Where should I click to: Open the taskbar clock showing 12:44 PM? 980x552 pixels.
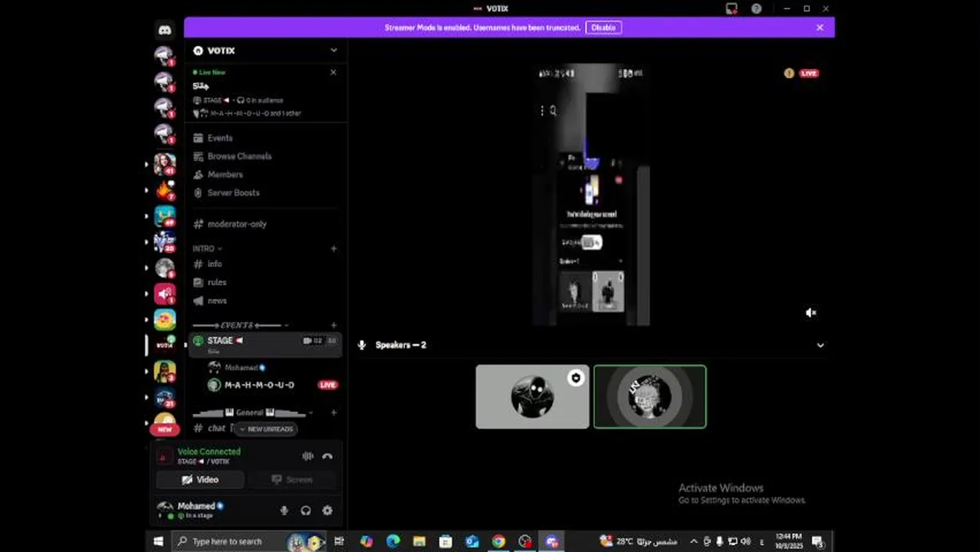(x=788, y=541)
